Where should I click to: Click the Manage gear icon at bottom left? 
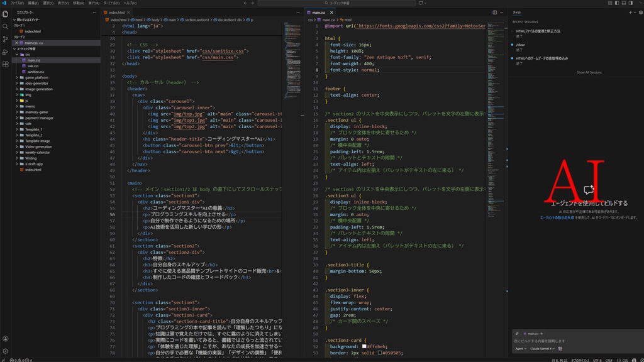point(5,351)
